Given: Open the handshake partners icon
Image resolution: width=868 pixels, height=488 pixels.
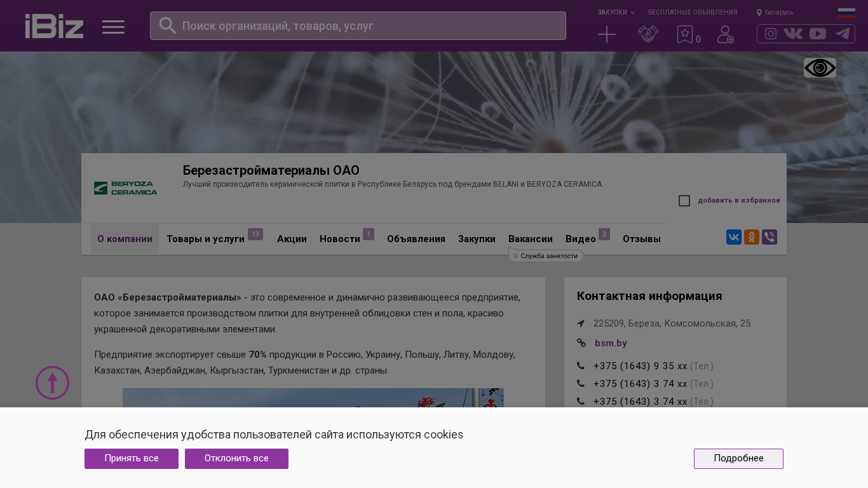Looking at the screenshot, I should [x=648, y=34].
